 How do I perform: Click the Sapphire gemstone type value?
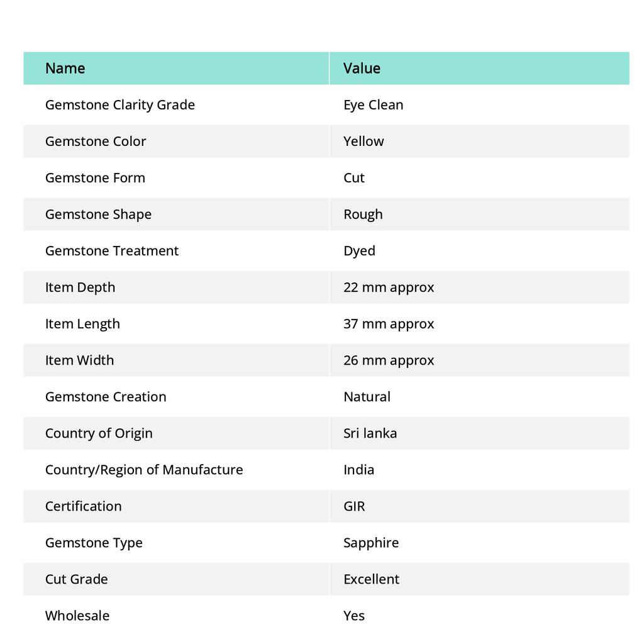pos(371,542)
